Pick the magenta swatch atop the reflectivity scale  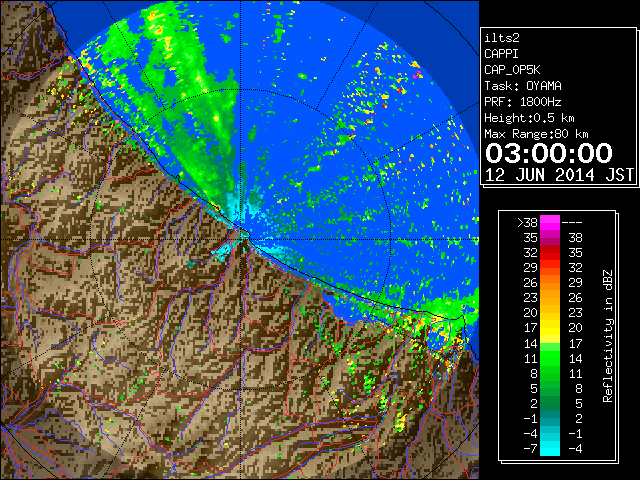(550, 222)
